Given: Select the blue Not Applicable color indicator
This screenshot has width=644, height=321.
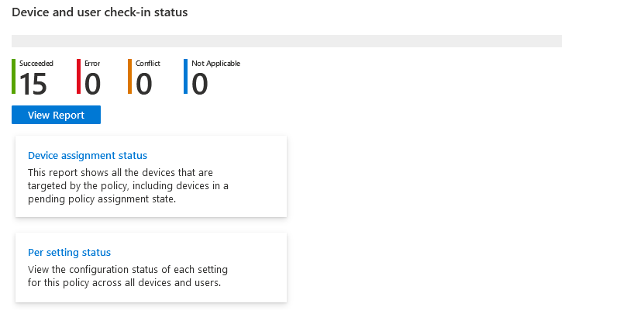Looking at the screenshot, I should click(x=186, y=77).
